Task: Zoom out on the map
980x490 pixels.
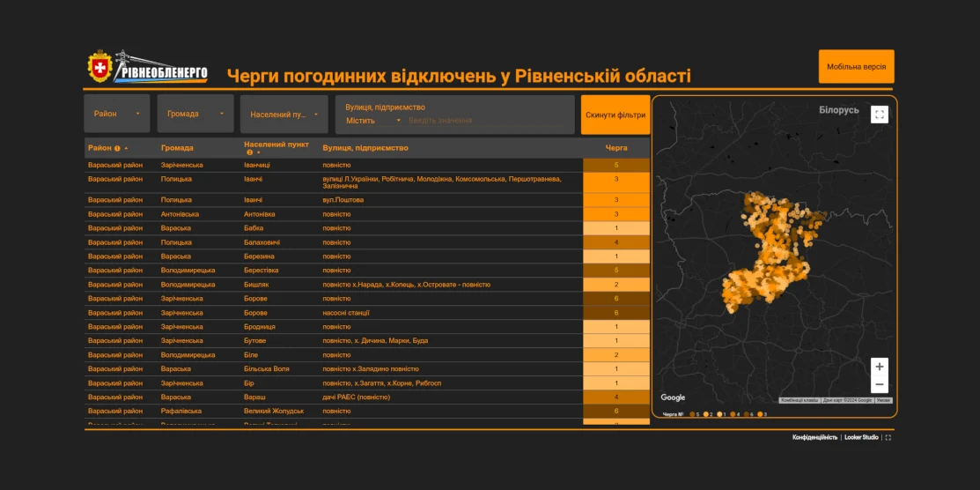Action: (x=879, y=385)
